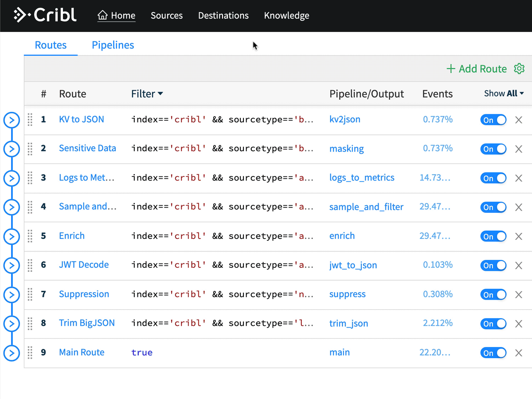The width and height of the screenshot is (532, 399).
Task: Expand the KV to JSON route chevron
Action: (12, 120)
